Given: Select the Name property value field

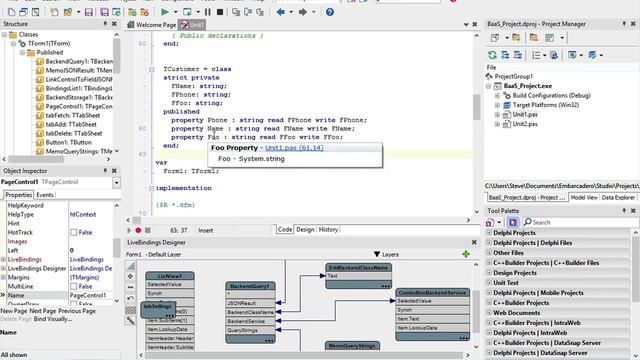Looking at the screenshot, I should tap(91, 295).
